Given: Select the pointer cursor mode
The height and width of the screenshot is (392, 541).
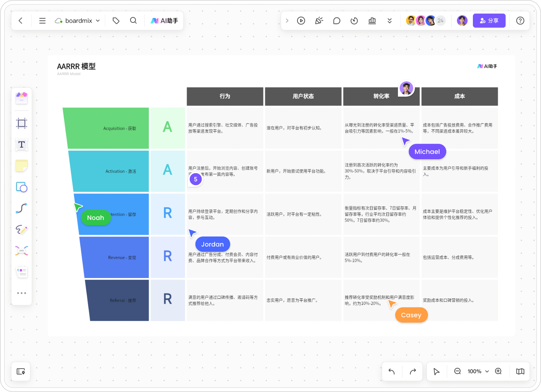Looking at the screenshot, I should [x=436, y=371].
